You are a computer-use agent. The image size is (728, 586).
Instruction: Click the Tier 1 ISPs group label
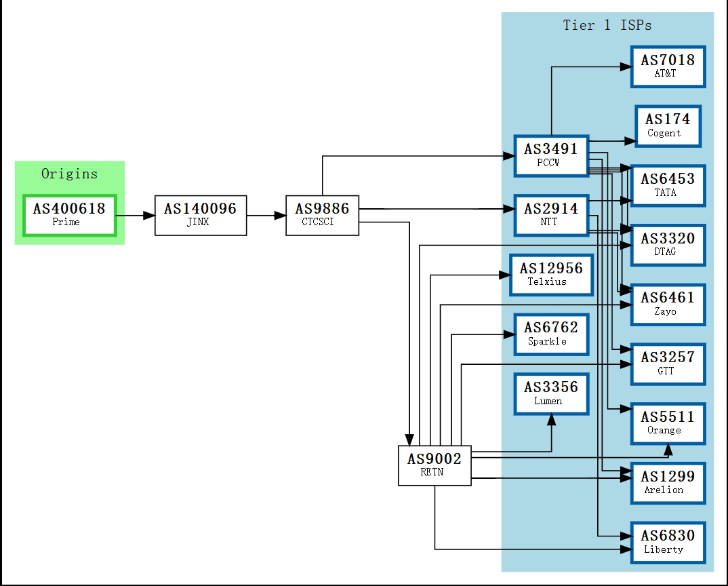pyautogui.click(x=607, y=25)
